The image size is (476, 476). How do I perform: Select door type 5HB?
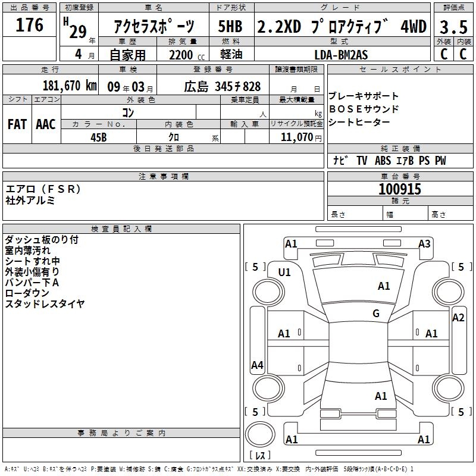tap(230, 26)
